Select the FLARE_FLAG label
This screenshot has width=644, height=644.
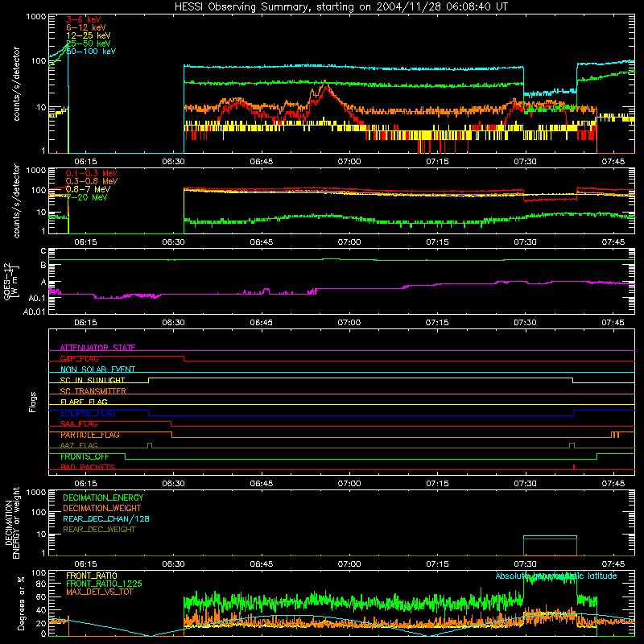[84, 402]
